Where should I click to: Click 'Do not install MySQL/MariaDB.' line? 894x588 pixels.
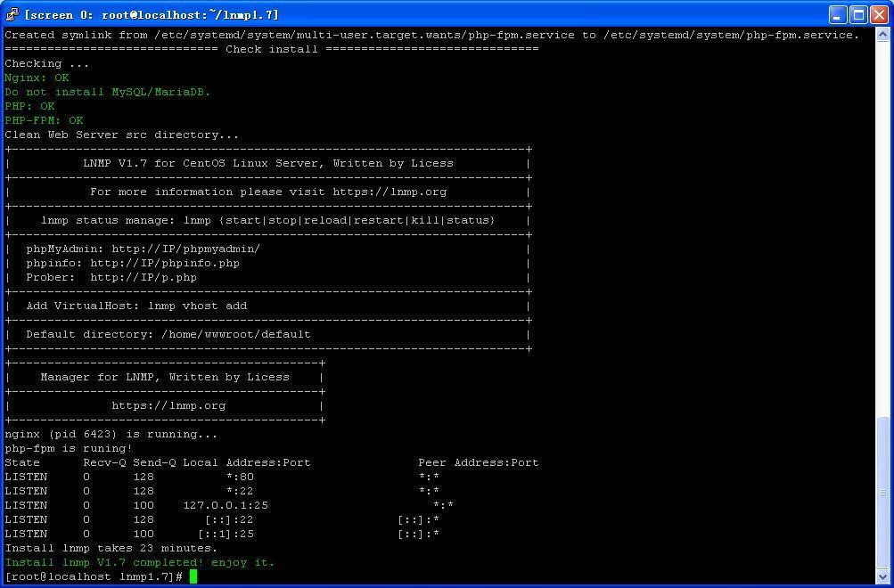(108, 92)
